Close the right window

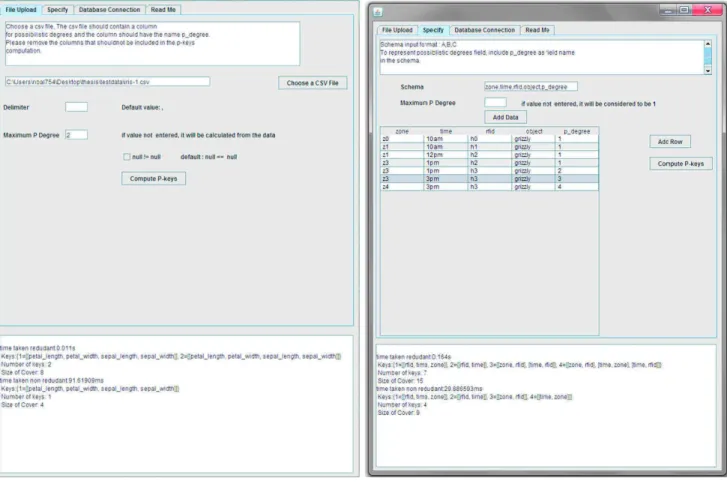point(708,10)
